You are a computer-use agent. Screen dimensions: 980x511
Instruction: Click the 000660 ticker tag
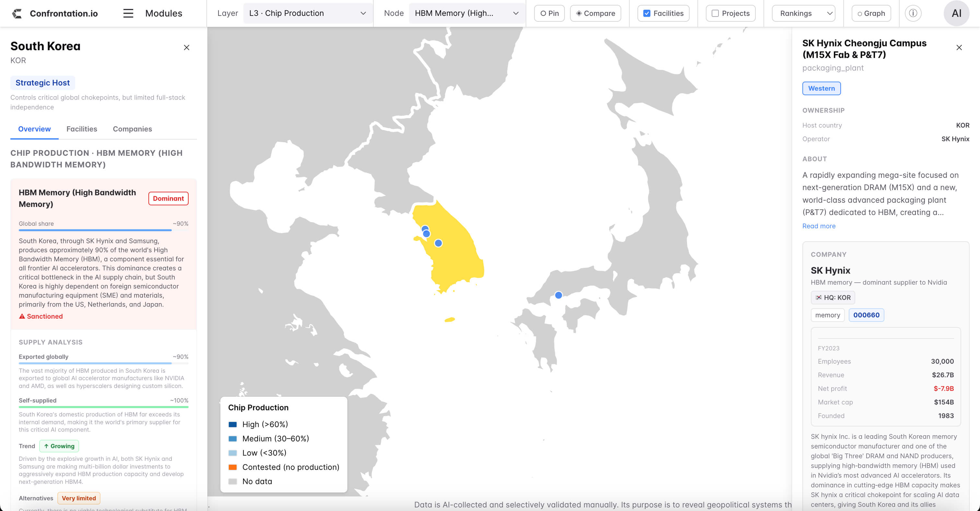tap(866, 315)
